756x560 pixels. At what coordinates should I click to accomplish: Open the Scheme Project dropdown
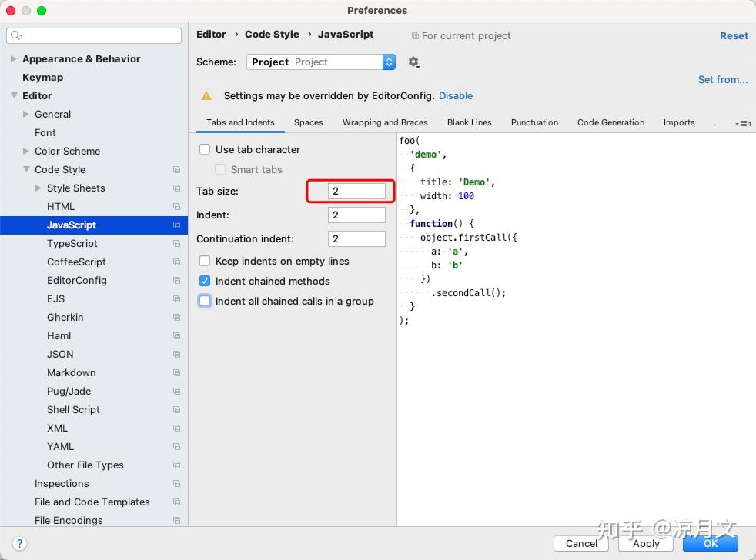[x=320, y=62]
